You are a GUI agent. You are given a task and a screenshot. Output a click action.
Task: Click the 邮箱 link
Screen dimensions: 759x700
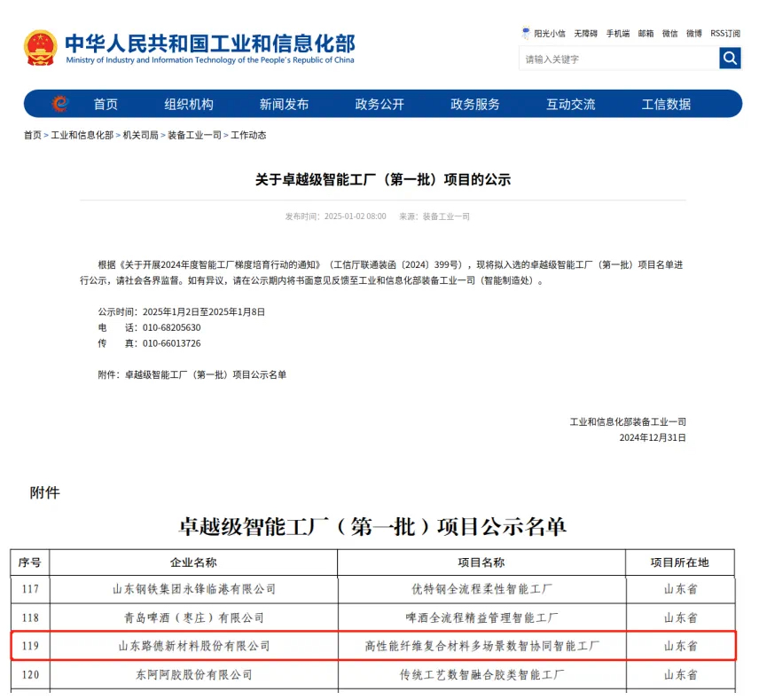pos(646,34)
